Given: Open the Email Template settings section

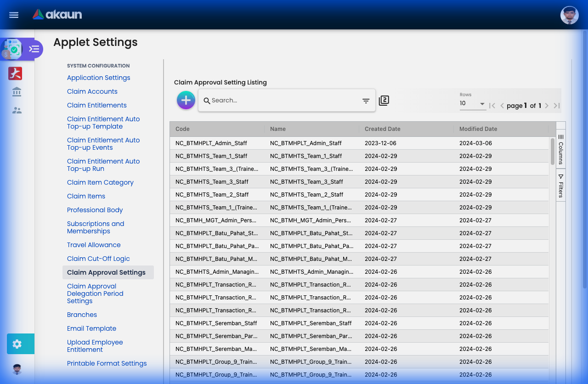Looking at the screenshot, I should point(91,328).
